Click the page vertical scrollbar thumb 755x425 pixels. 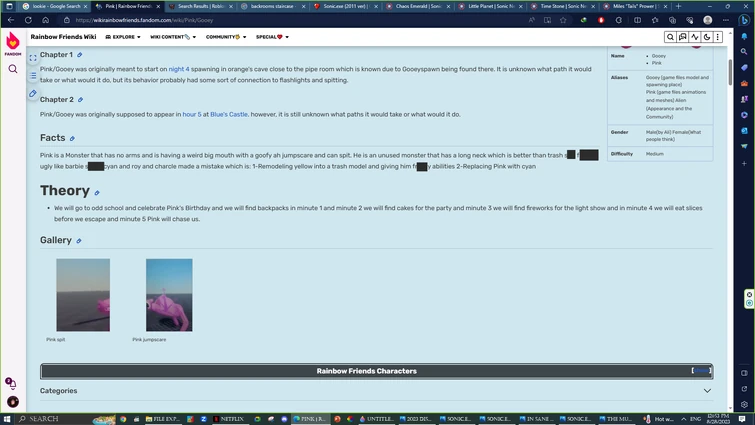[730, 72]
